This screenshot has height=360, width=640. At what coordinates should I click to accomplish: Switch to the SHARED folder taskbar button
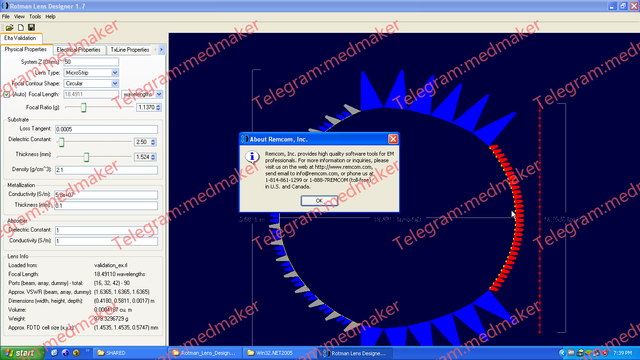pos(129,353)
